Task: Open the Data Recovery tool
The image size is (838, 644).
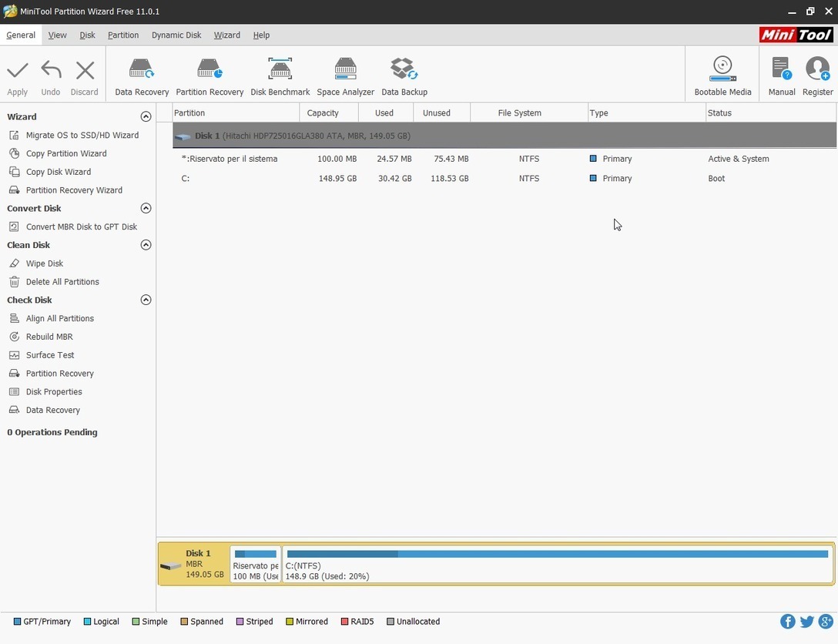Action: pyautogui.click(x=142, y=77)
